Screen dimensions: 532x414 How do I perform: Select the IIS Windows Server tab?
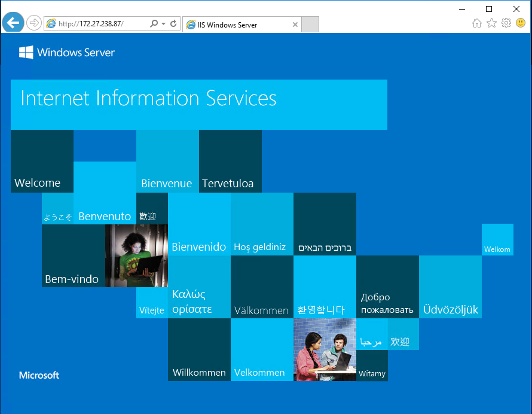241,25
